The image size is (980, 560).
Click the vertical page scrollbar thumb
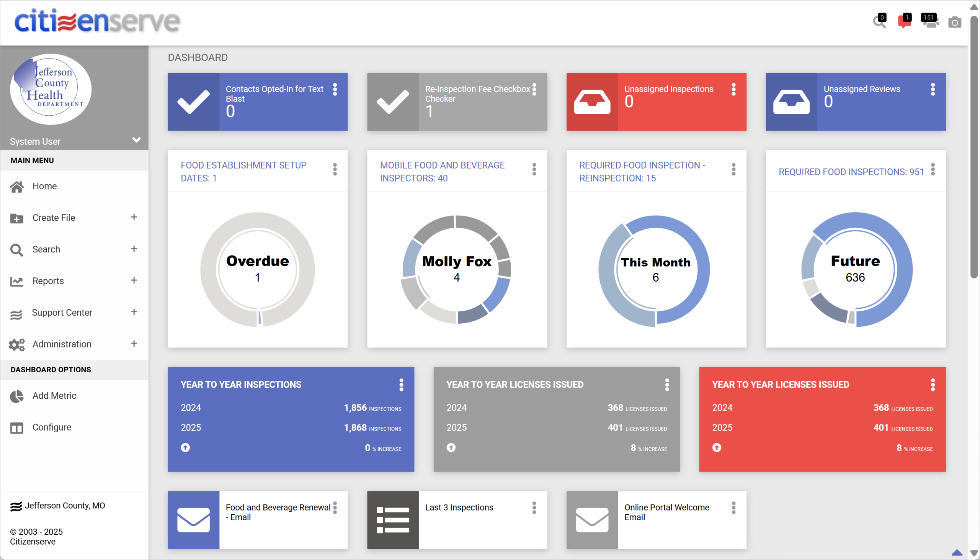pos(974,146)
